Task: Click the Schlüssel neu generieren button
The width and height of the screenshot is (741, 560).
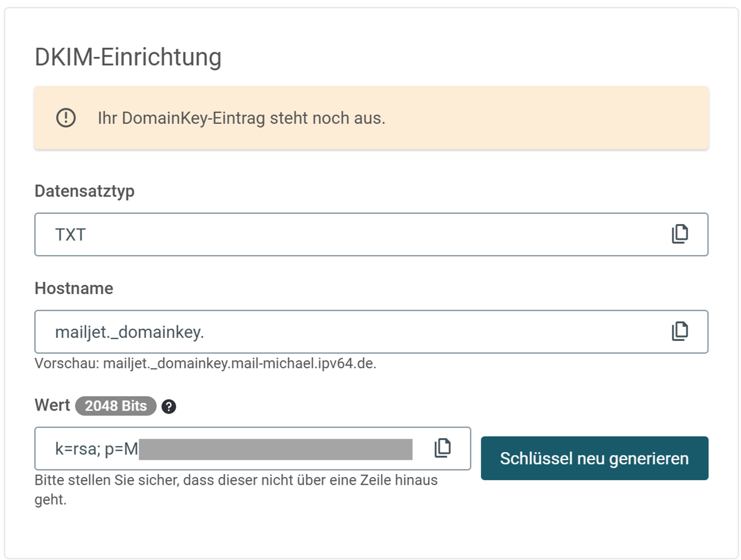Action: (x=594, y=458)
